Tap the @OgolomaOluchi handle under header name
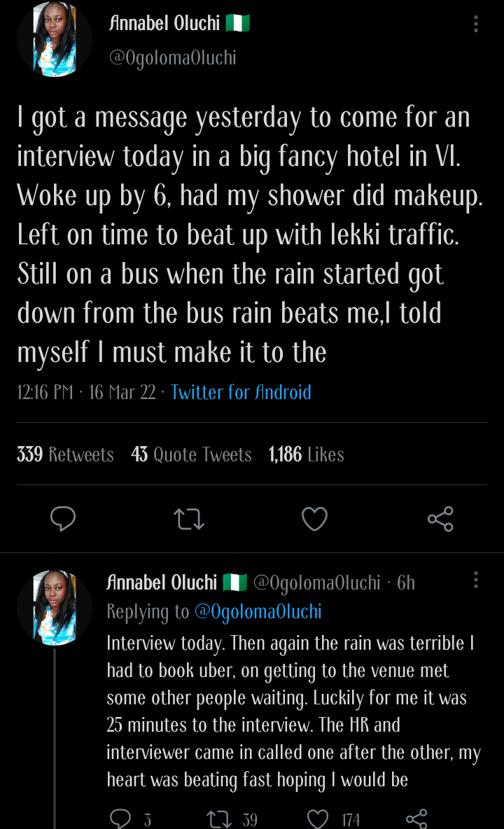504x829 pixels. click(x=172, y=57)
